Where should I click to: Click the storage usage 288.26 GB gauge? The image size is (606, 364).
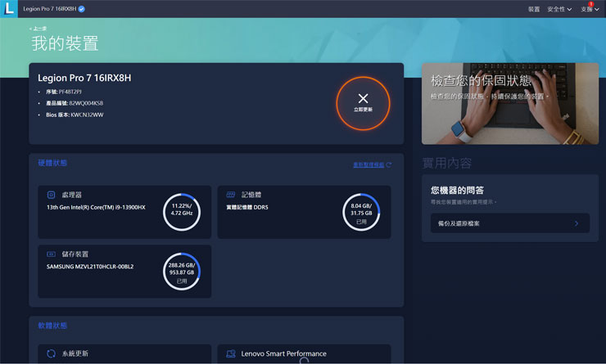182,272
